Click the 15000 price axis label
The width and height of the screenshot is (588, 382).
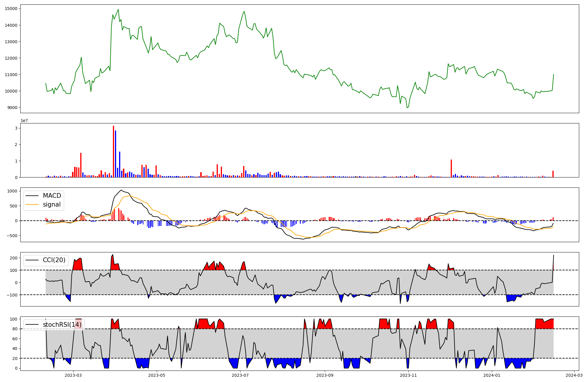pos(11,9)
